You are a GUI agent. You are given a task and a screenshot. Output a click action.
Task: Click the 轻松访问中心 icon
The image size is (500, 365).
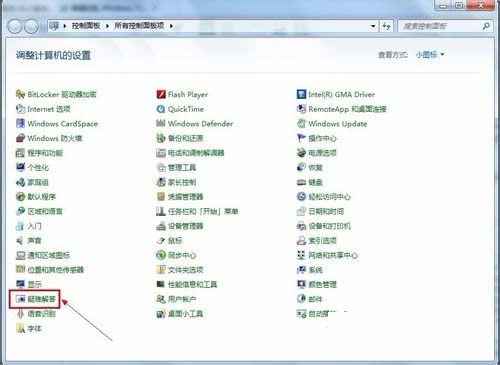tap(301, 197)
